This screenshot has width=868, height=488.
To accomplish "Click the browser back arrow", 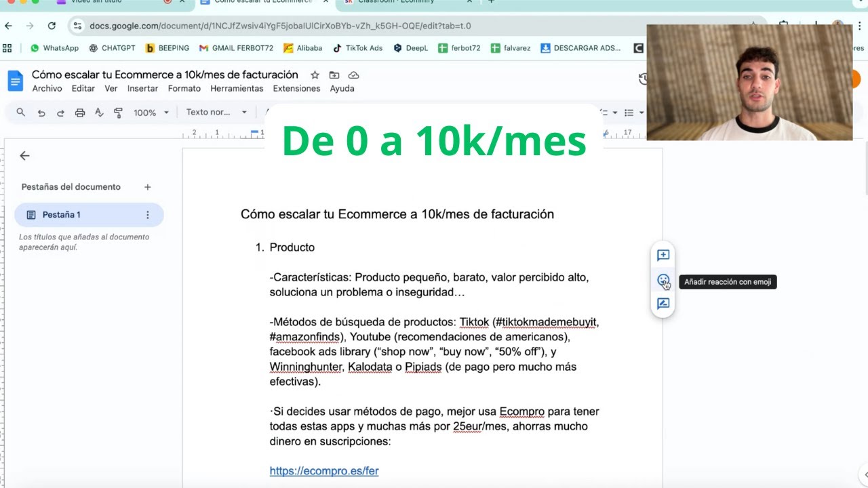I will 8,26.
